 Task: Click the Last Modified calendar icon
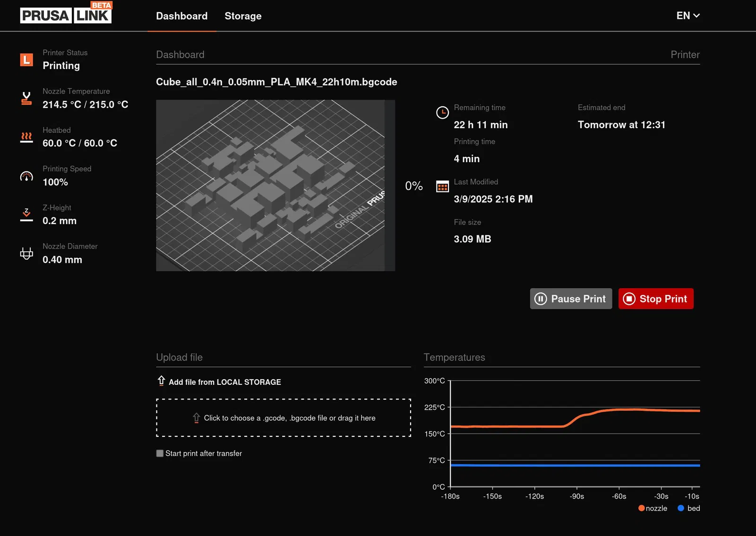442,186
